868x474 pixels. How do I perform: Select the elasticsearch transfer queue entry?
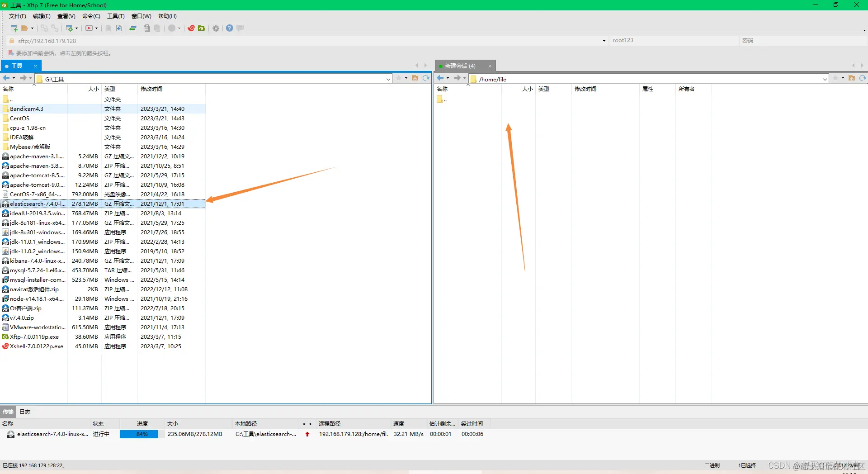244,434
